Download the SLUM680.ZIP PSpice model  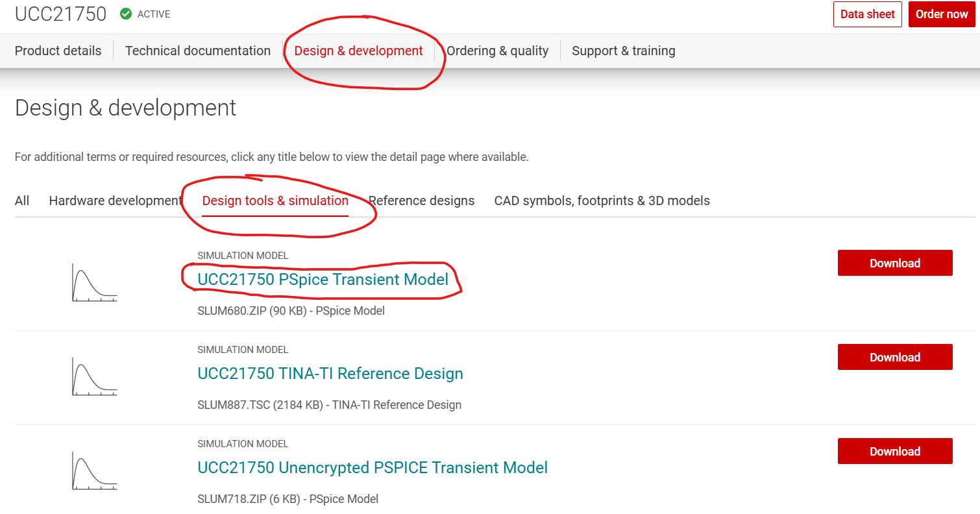click(x=895, y=263)
